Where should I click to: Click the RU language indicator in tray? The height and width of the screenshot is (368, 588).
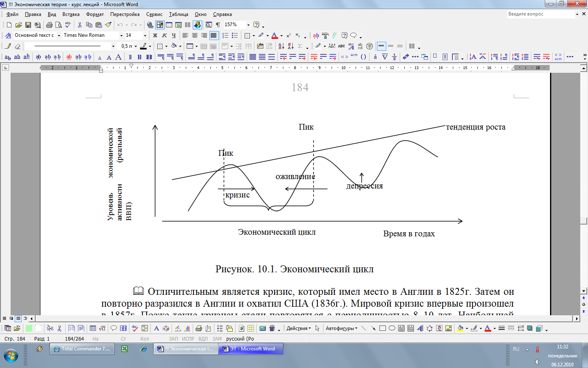click(x=516, y=349)
